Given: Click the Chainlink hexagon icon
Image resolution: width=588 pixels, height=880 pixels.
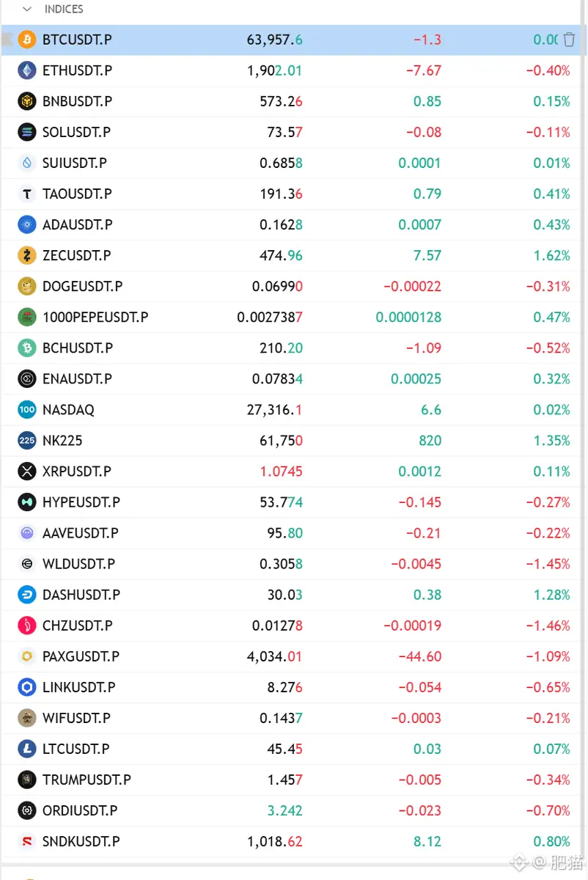Looking at the screenshot, I should click(x=27, y=687).
